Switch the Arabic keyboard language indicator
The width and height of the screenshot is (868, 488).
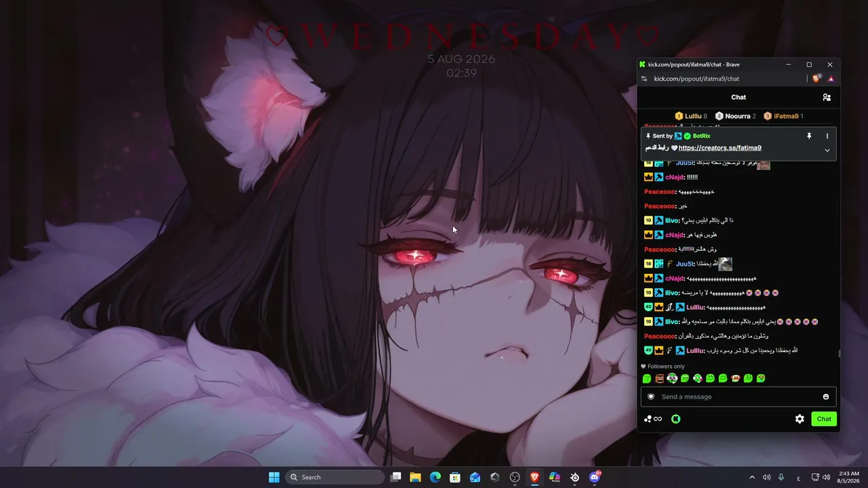click(x=798, y=477)
